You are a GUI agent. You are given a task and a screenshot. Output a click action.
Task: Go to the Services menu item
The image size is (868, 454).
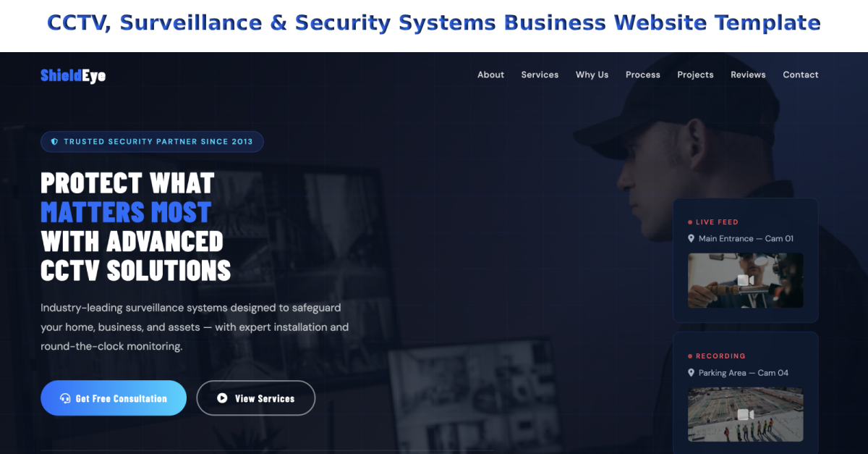click(x=540, y=75)
